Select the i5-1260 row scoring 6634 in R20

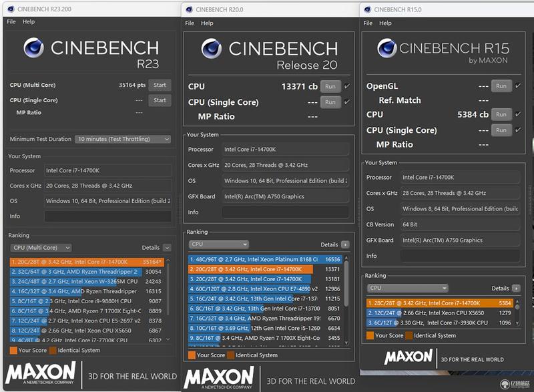tap(265, 328)
